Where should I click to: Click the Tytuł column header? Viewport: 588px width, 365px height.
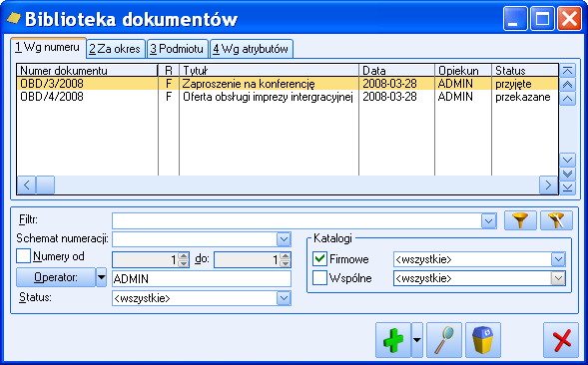269,71
